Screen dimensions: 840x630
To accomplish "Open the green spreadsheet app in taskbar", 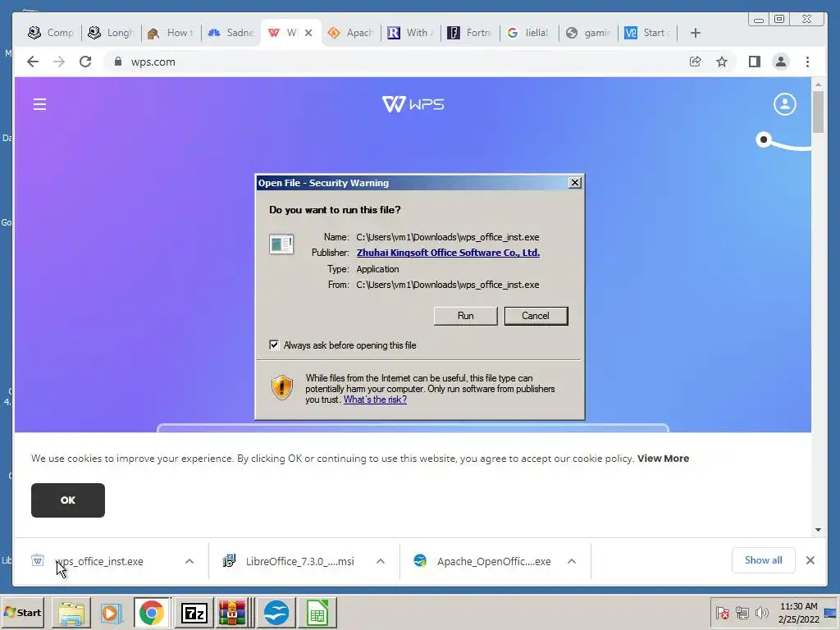I will pyautogui.click(x=317, y=613).
